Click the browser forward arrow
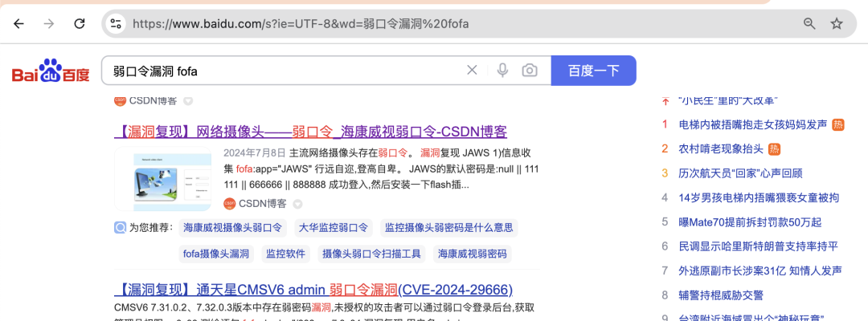Screen dimensions: 868x321 tap(49, 23)
